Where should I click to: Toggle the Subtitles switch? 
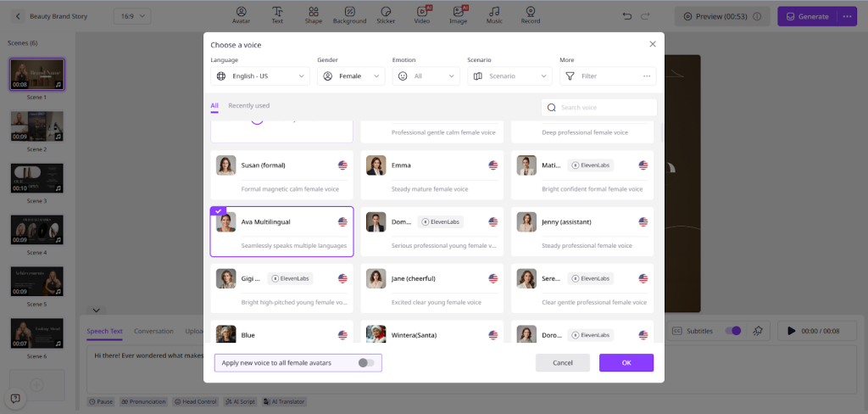click(x=732, y=331)
